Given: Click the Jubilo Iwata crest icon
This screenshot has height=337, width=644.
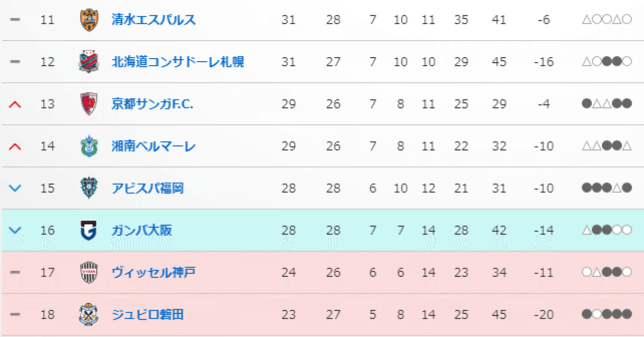Looking at the screenshot, I should click(x=88, y=314).
